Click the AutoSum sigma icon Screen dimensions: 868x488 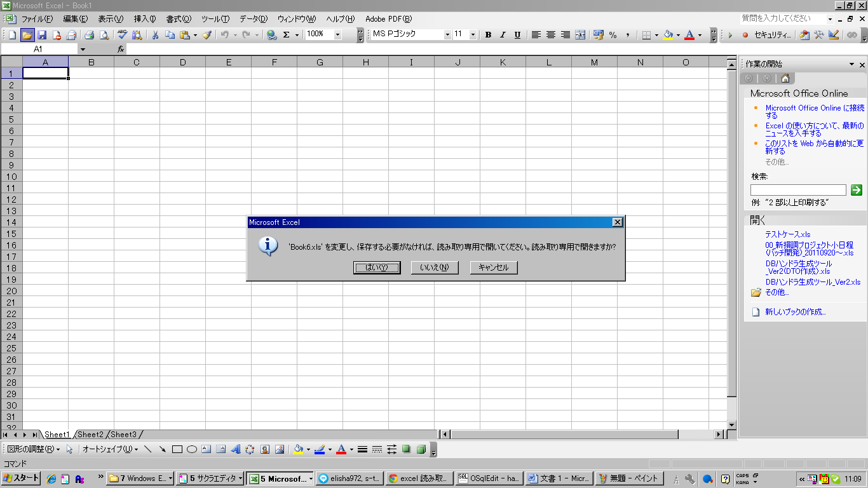tap(287, 35)
